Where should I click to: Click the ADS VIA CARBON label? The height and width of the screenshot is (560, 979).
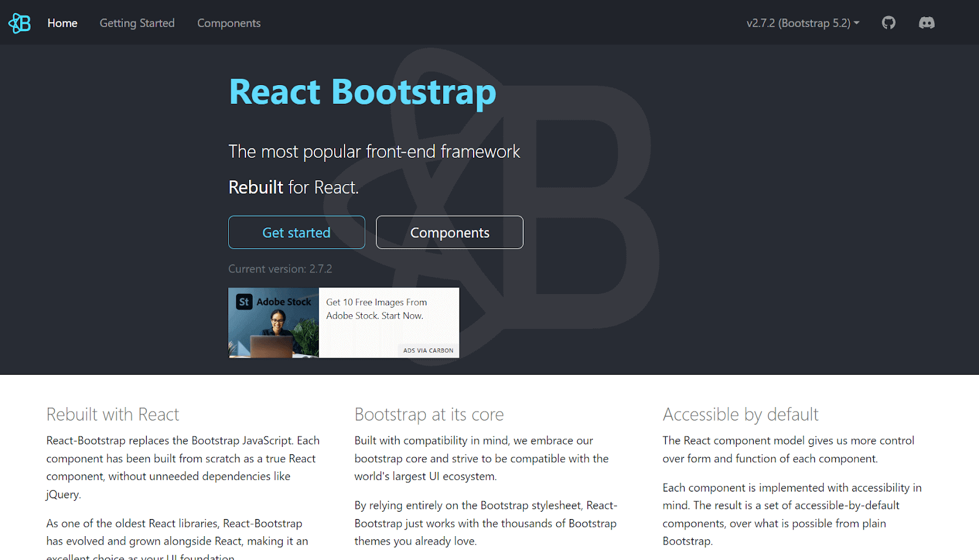pos(428,350)
